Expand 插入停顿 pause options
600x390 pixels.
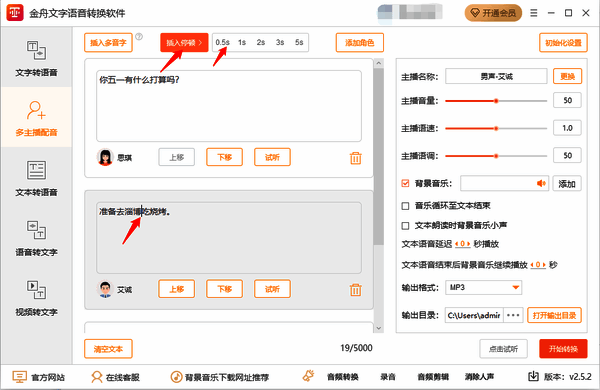(184, 42)
